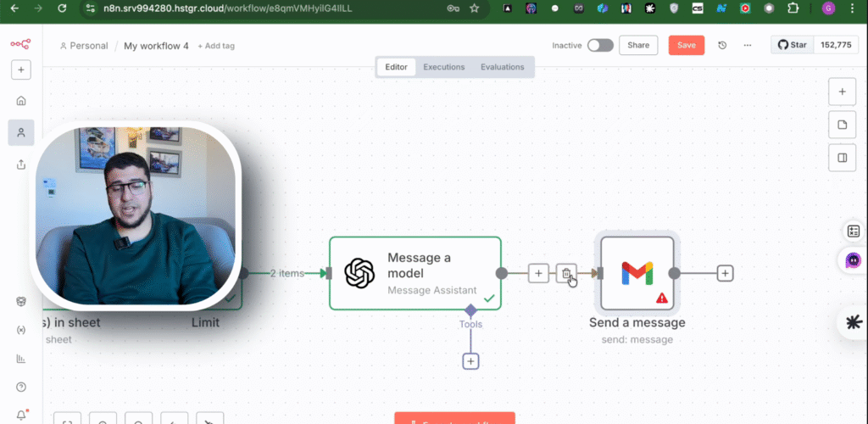Image resolution: width=868 pixels, height=424 pixels.
Task: Click the add sticky note icon
Action: click(x=842, y=125)
